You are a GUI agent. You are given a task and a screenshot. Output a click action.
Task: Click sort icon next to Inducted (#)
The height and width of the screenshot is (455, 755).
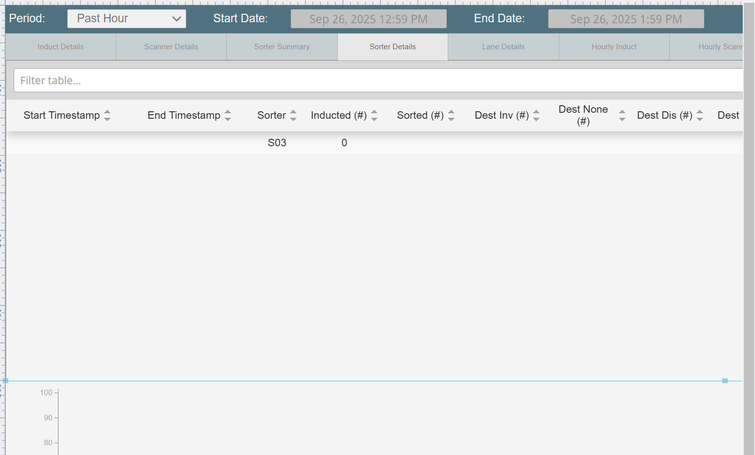coord(374,116)
